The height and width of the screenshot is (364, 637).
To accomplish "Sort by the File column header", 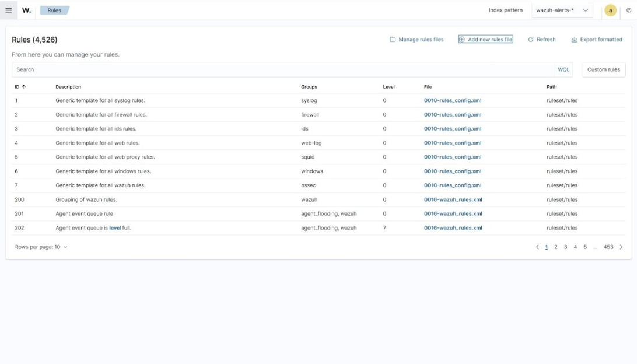I will click(428, 87).
